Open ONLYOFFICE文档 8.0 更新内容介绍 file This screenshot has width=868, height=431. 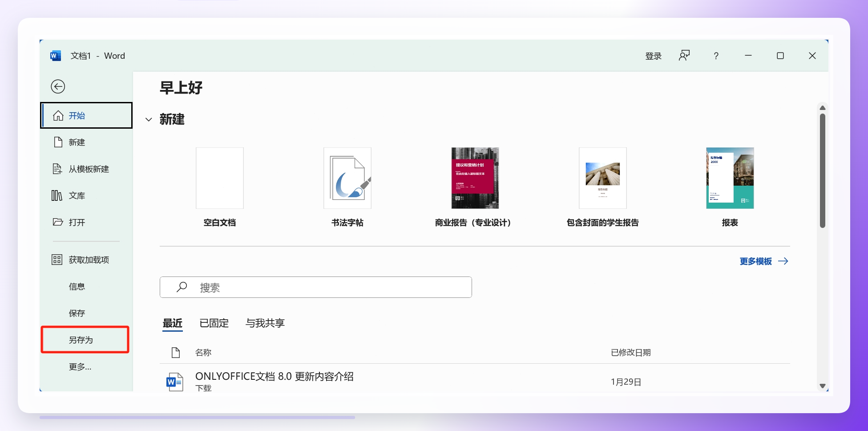[x=275, y=377]
